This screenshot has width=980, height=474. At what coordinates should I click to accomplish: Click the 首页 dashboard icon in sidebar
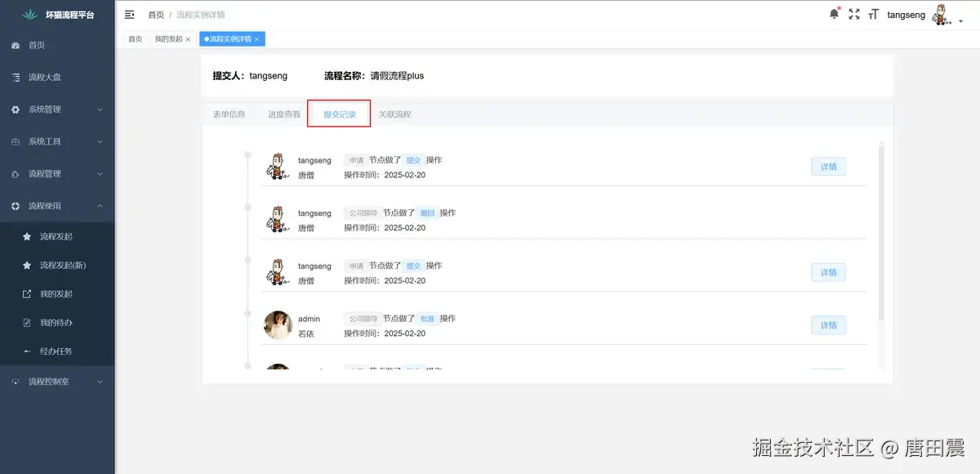16,46
